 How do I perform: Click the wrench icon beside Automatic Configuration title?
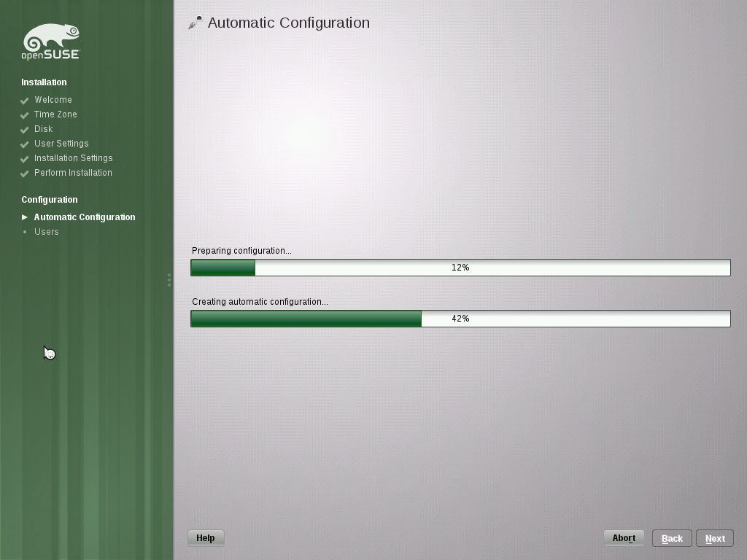click(x=195, y=23)
